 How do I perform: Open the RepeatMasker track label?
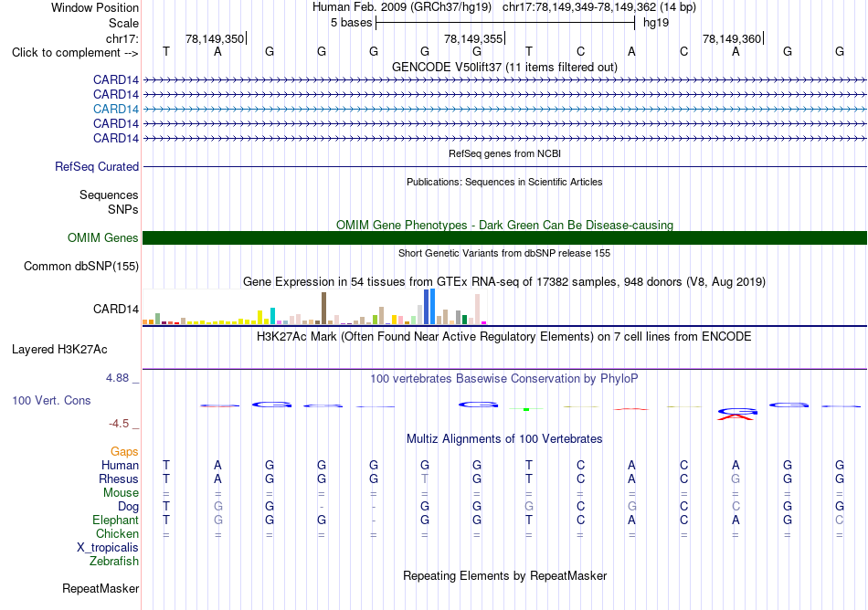click(x=101, y=588)
